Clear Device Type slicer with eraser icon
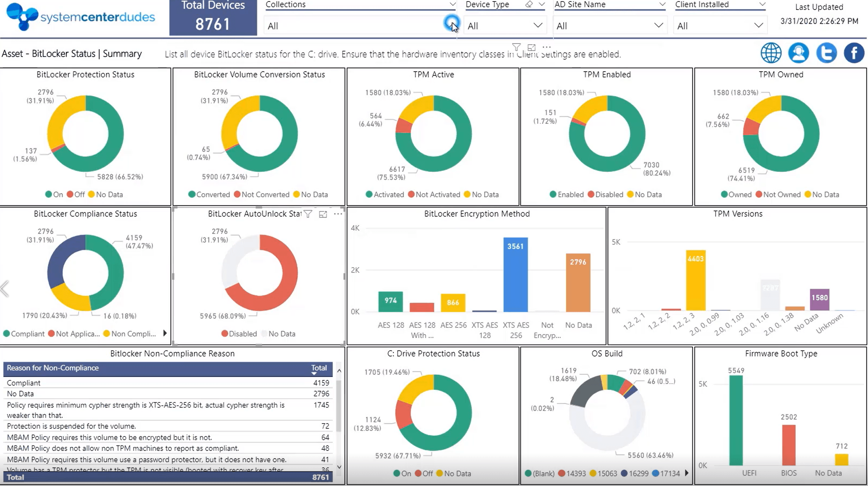Screen dimensions: 868x486 point(529,5)
